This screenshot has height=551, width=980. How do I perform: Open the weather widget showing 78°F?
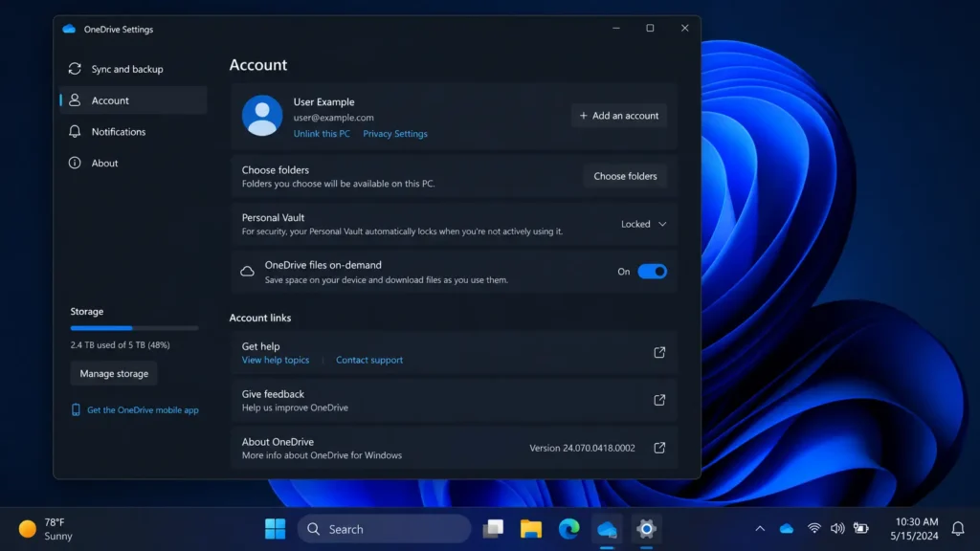point(46,529)
